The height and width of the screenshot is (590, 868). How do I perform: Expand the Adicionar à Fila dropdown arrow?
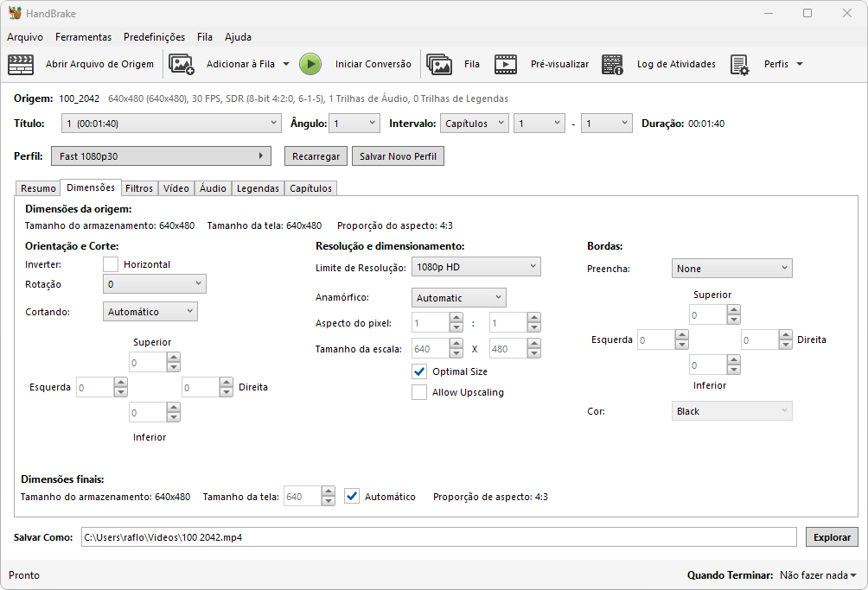coord(286,64)
